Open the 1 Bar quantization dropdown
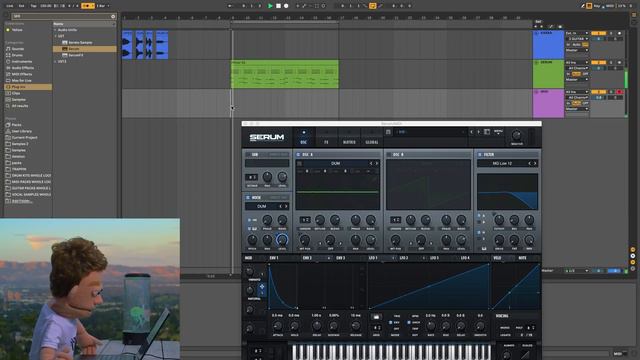This screenshot has width=640, height=360. point(103,6)
